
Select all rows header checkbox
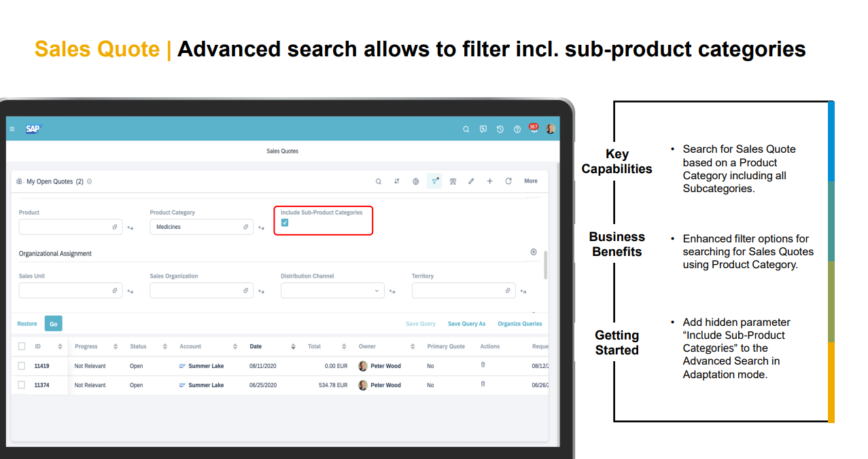tap(22, 346)
